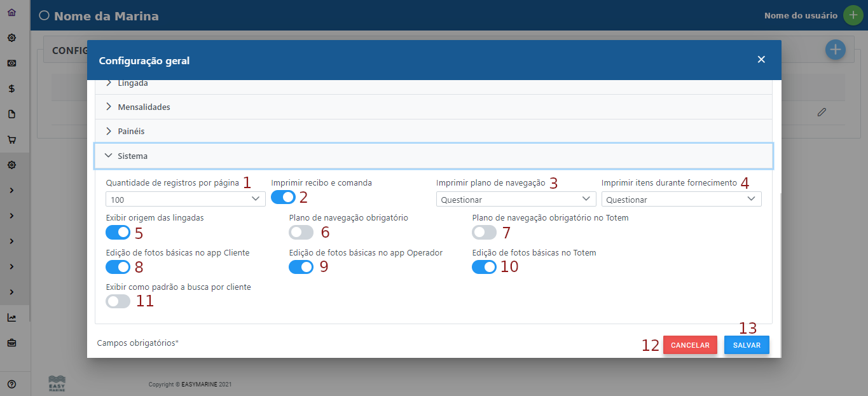Viewport: 868px width, 396px height.
Task: Open the 'Quantidade de registros por página' dropdown
Action: click(x=185, y=198)
